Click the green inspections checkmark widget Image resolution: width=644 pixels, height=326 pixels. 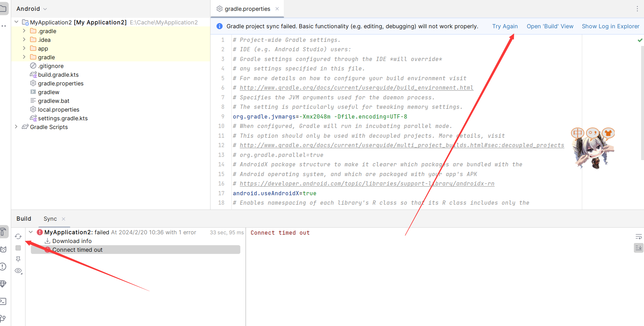tap(640, 40)
